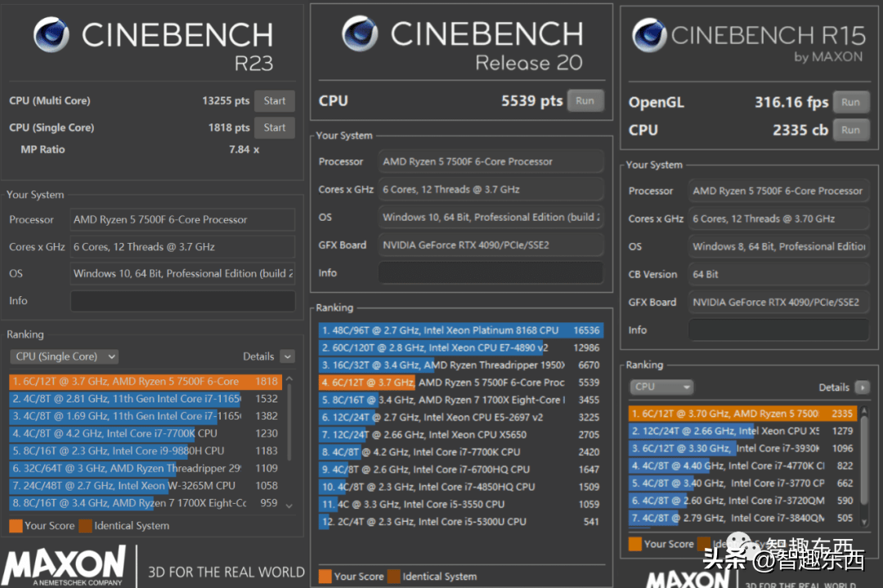Expand the Details arrow in R15 ranking
The image size is (883, 588).
point(862,387)
